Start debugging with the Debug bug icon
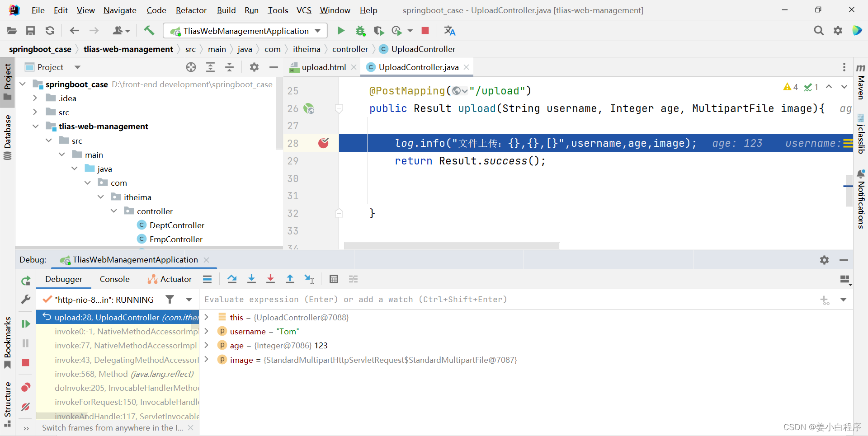This screenshot has height=436, width=868. point(360,30)
